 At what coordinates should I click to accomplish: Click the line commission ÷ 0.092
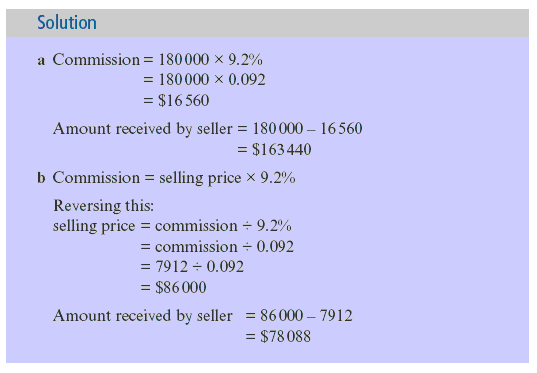tap(224, 247)
